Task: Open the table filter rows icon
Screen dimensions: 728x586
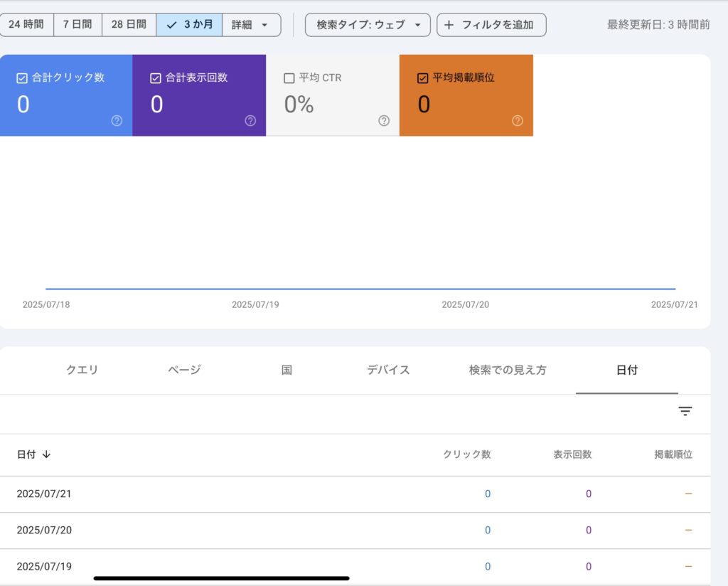Action: click(685, 411)
